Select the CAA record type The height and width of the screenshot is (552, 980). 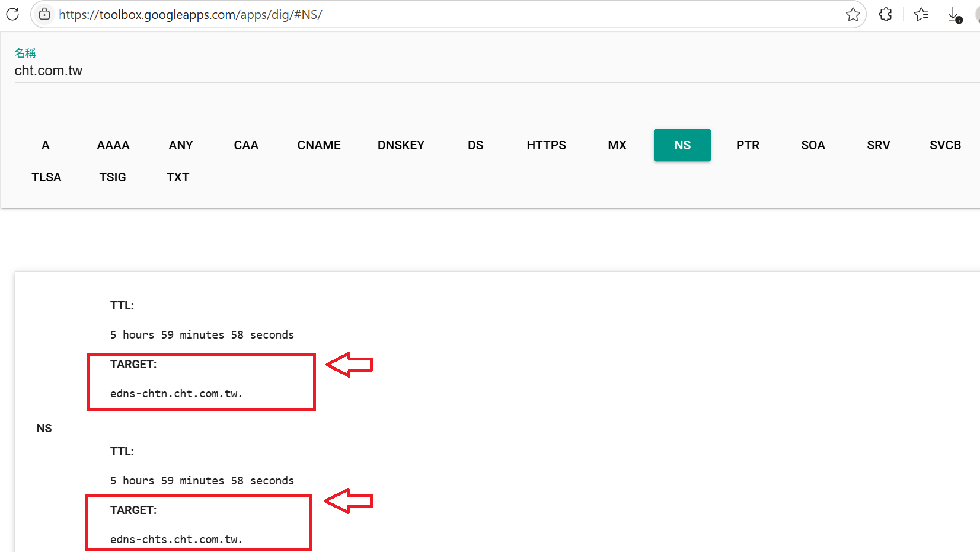point(246,145)
